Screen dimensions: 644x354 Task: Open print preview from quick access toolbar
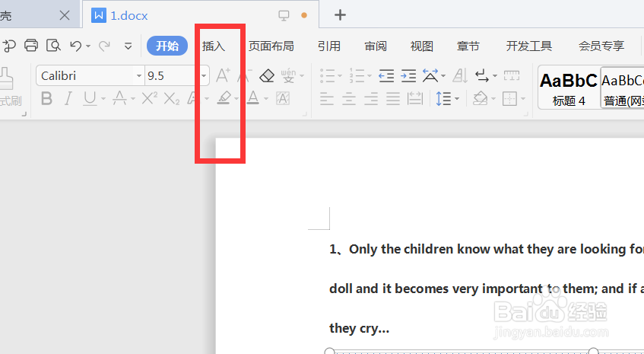53,45
